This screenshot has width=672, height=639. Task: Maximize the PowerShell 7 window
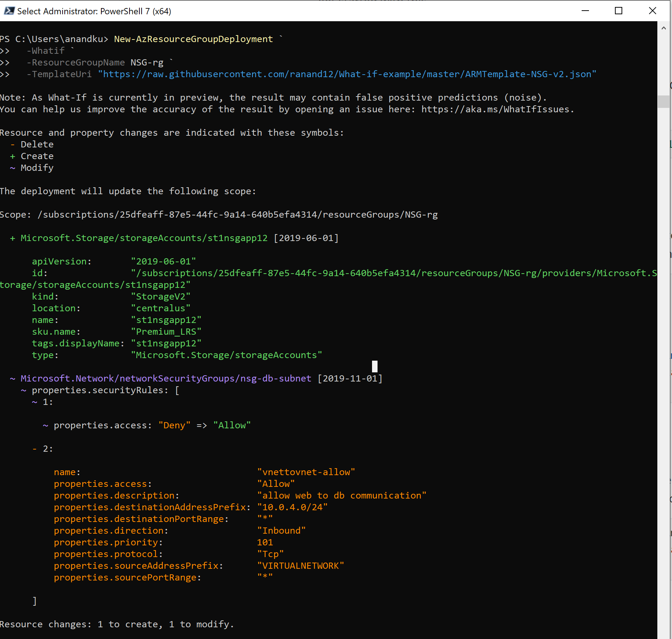point(619,11)
